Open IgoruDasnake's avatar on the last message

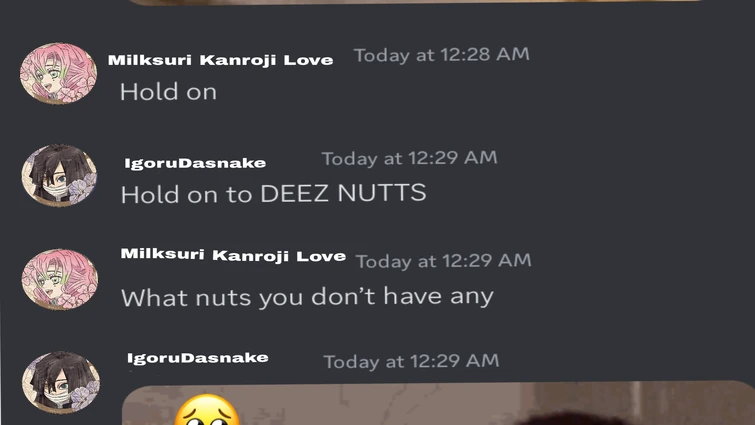click(60, 382)
